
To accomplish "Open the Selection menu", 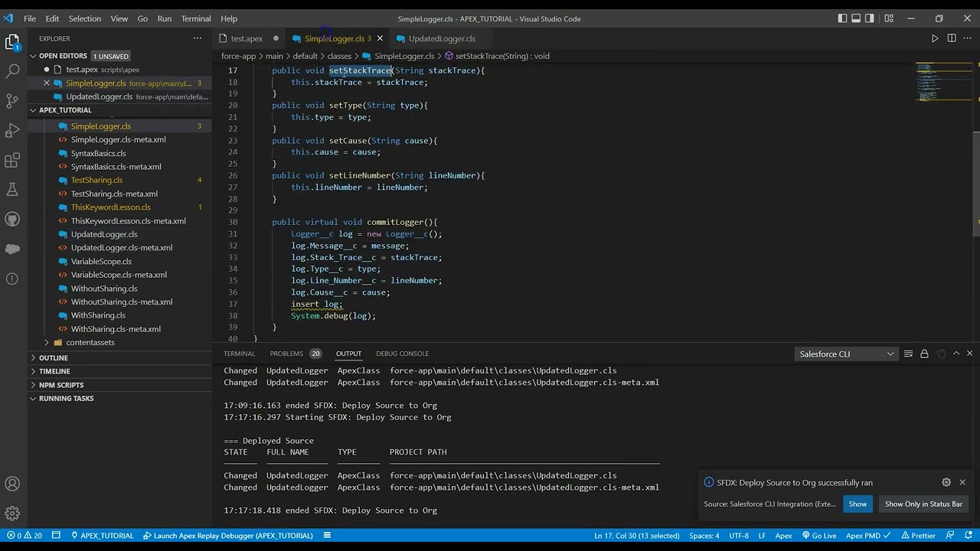I will point(85,18).
